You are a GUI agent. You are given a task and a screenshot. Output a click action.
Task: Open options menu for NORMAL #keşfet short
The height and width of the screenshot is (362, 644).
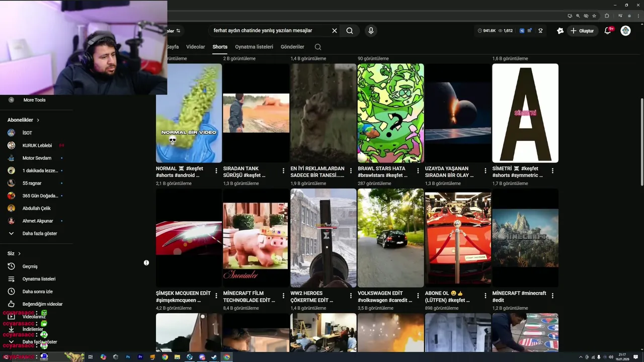pos(216,171)
